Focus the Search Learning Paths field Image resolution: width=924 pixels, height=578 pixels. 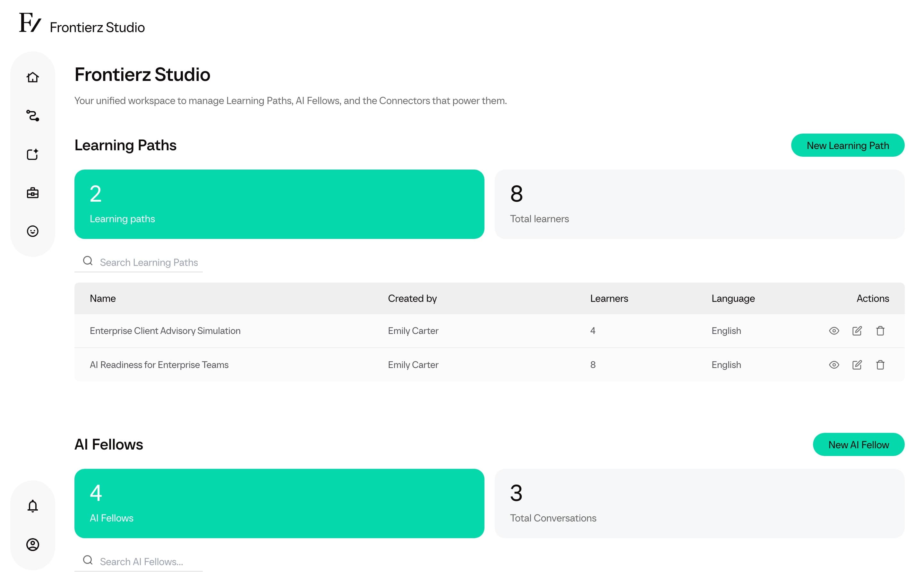tap(138, 262)
